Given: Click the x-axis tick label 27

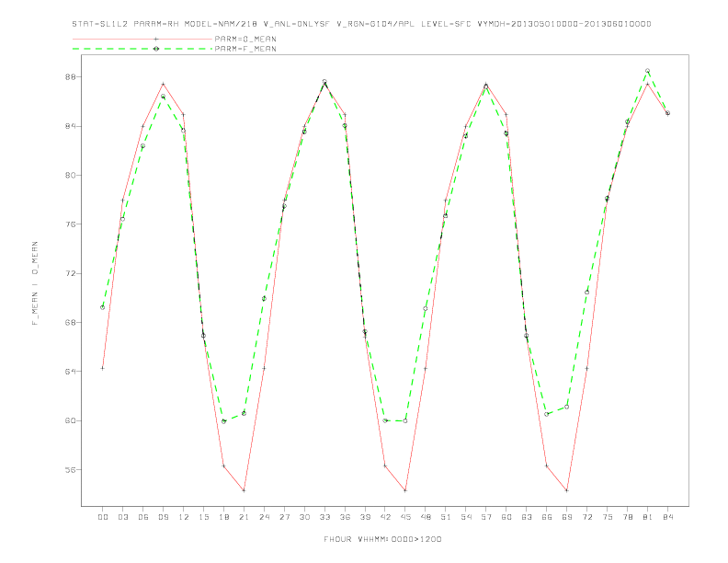Looking at the screenshot, I should [x=284, y=517].
